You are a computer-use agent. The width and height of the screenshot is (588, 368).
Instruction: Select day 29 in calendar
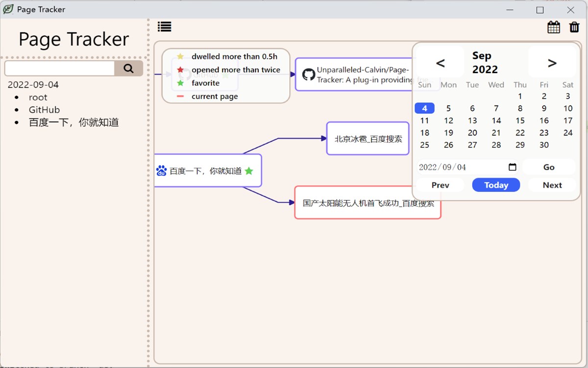(520, 145)
